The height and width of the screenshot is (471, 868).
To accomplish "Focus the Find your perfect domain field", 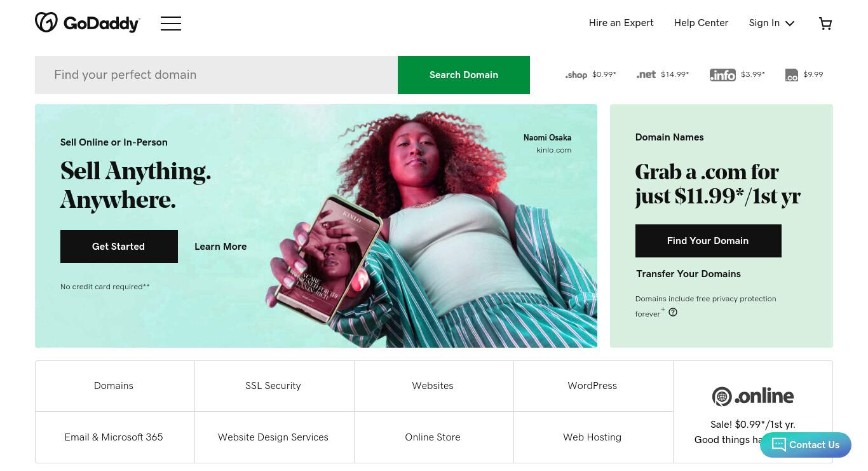I will [x=216, y=75].
